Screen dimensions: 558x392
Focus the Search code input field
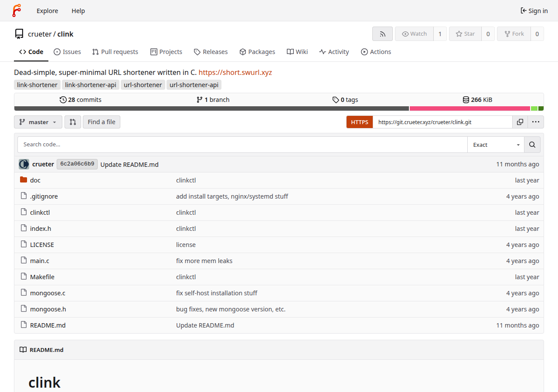pos(242,145)
